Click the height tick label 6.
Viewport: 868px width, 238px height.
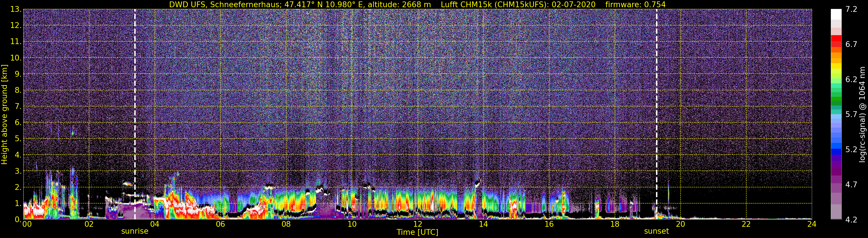(18, 123)
